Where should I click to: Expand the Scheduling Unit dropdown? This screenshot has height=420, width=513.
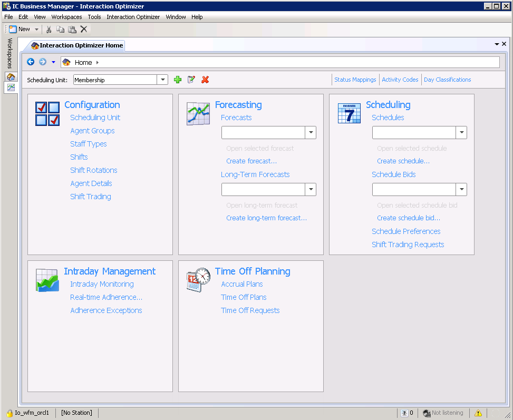click(162, 80)
